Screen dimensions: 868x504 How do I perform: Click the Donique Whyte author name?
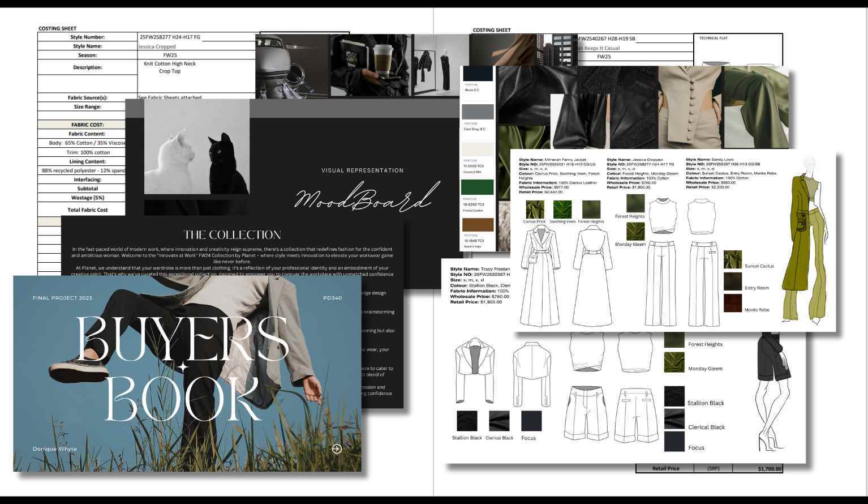[x=54, y=449]
